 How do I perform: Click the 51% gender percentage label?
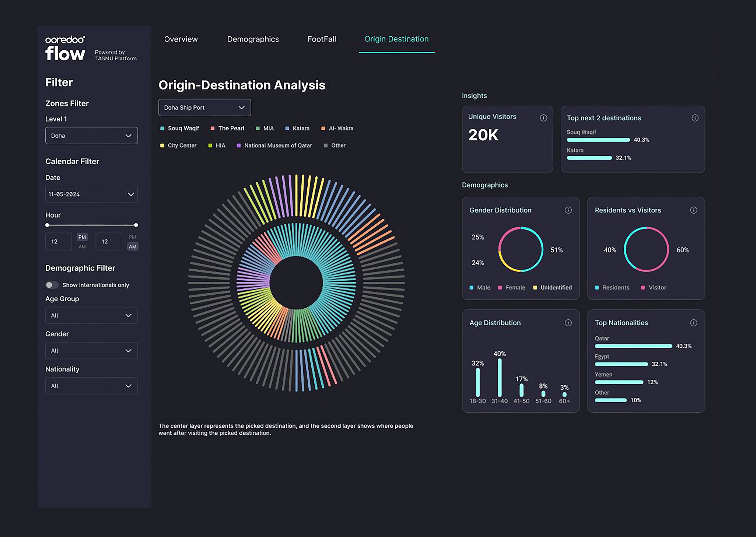point(556,250)
